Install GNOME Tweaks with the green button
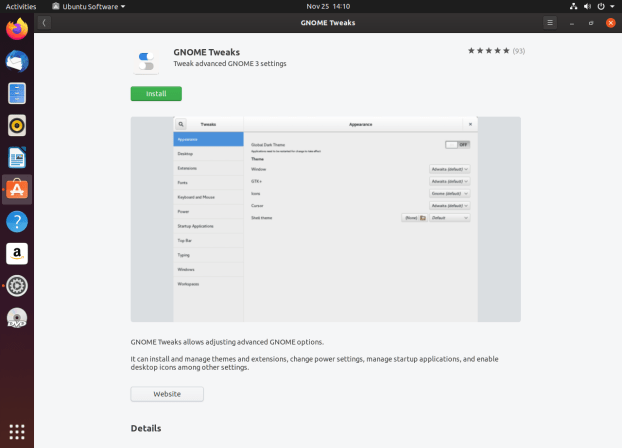The height and width of the screenshot is (448, 622). coord(156,94)
